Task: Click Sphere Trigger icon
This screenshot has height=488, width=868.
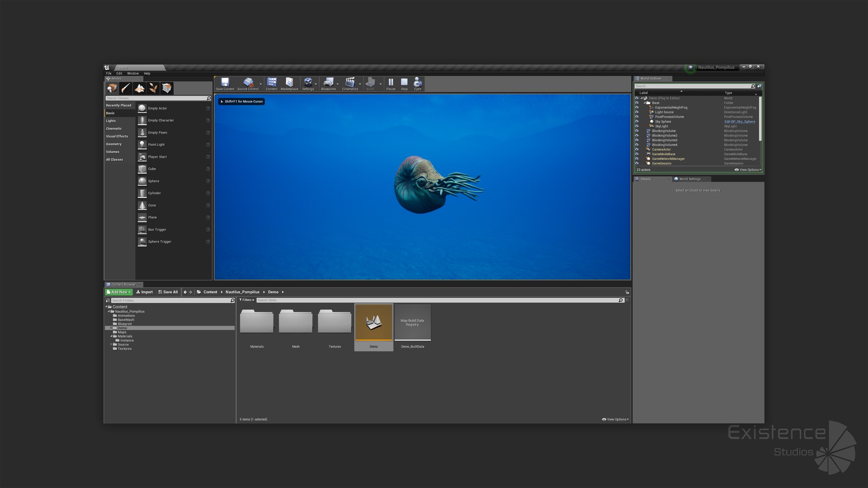Action: coord(142,242)
